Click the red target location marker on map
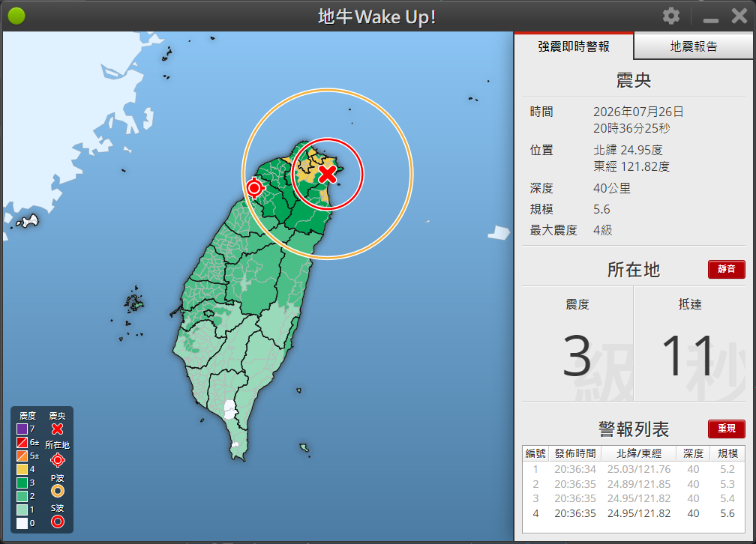 [254, 188]
